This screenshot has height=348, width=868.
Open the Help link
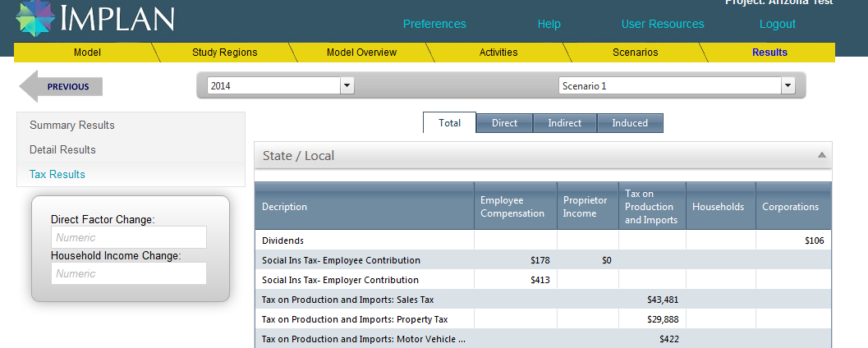click(x=549, y=25)
